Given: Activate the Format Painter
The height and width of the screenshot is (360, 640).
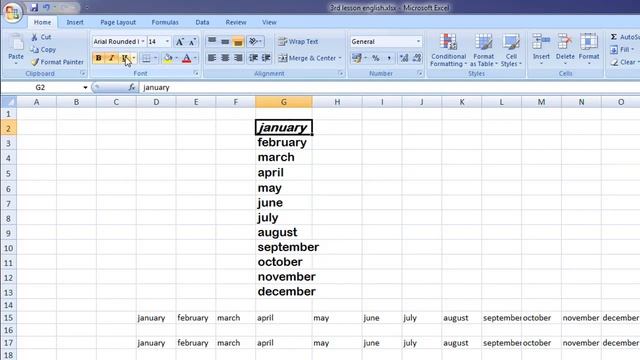Looking at the screenshot, I should (x=57, y=62).
